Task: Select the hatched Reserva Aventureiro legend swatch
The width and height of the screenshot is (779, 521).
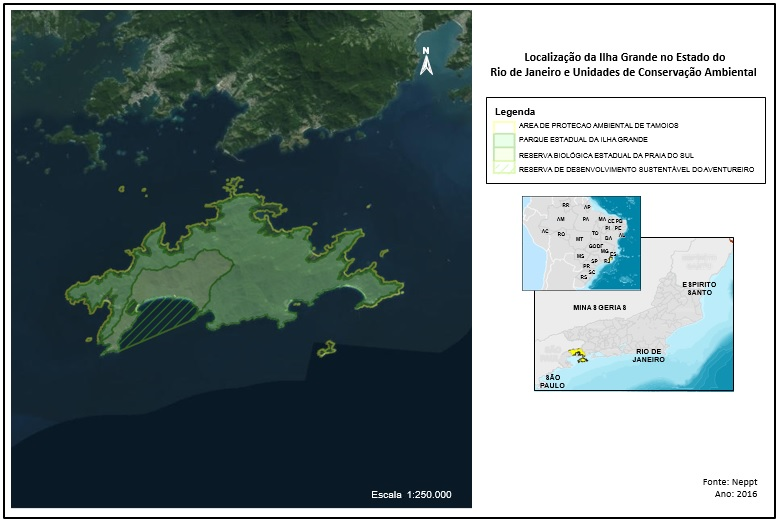Action: [504, 170]
